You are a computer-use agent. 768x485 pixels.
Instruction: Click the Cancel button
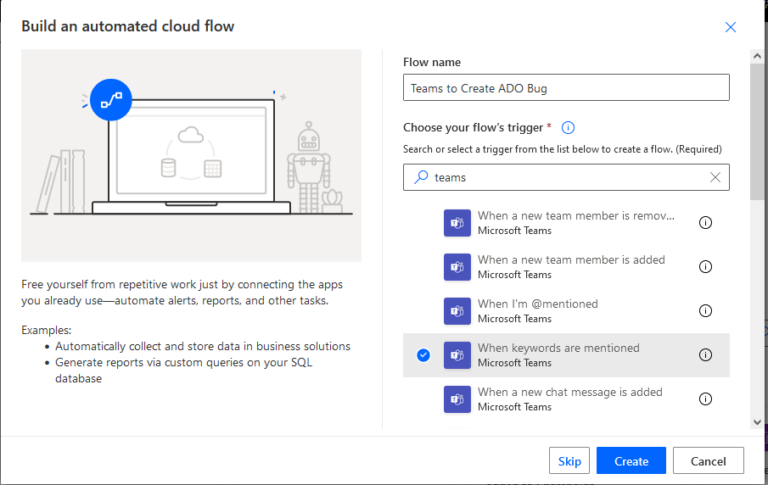click(708, 461)
